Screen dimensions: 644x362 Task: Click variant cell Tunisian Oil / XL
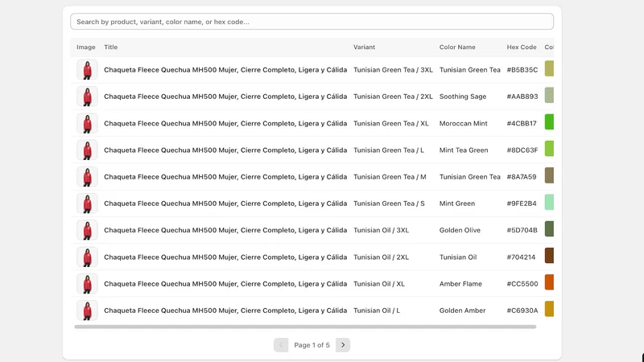click(379, 284)
